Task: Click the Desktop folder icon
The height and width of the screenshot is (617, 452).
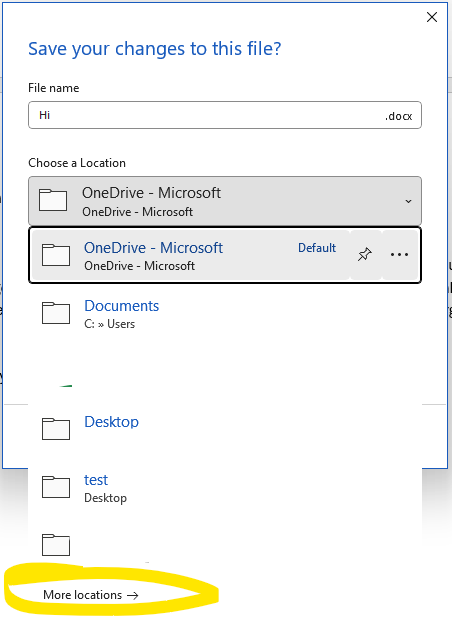Action: 56,429
